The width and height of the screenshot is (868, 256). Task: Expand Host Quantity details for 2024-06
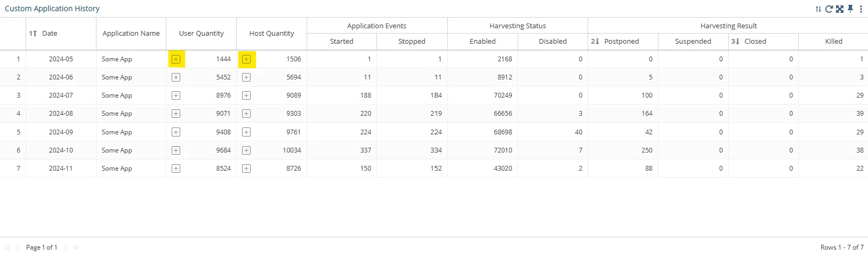(246, 77)
